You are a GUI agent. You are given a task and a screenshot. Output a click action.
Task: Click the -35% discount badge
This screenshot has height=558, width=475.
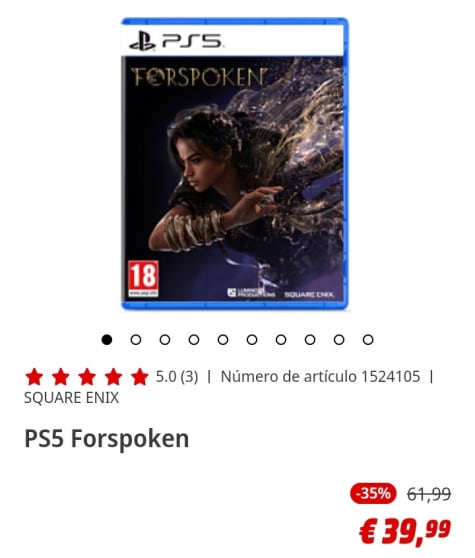[373, 494]
